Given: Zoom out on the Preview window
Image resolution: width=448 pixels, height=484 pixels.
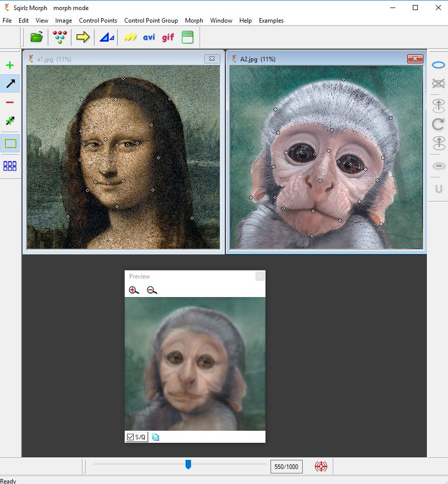Looking at the screenshot, I should tap(152, 290).
